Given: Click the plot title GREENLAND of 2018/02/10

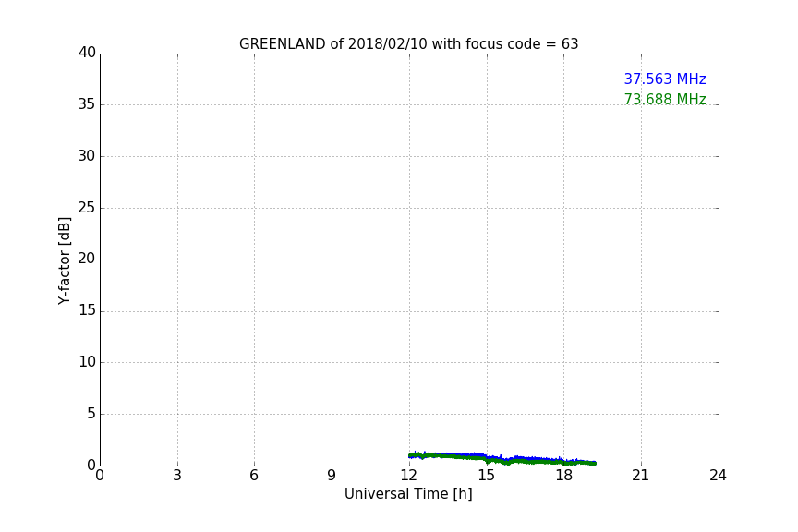Looking at the screenshot, I should click(408, 44).
